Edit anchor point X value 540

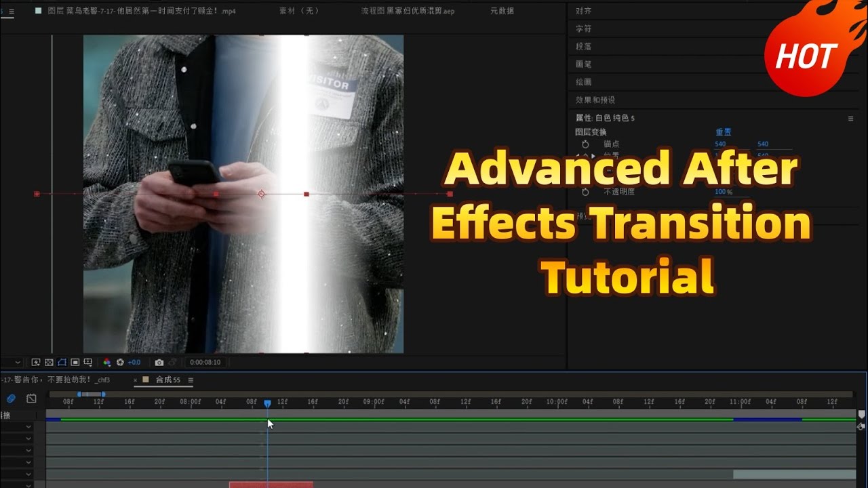coord(720,144)
